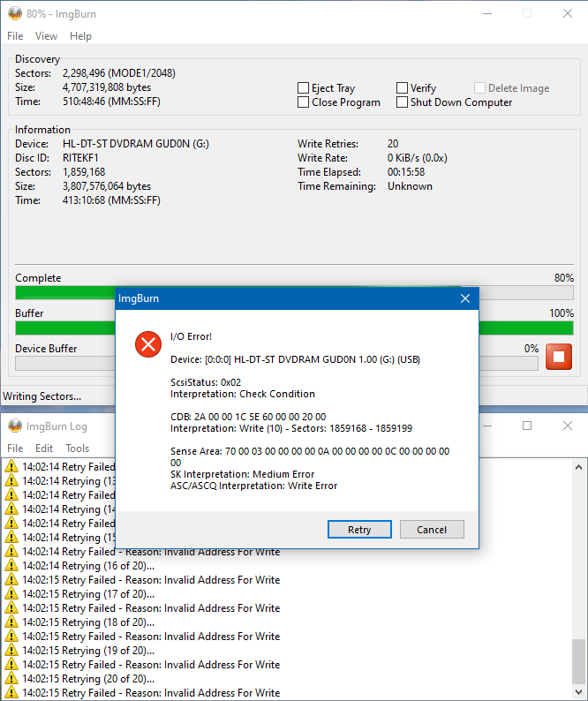
Task: Click the Write Retries value '20'
Action: click(393, 144)
